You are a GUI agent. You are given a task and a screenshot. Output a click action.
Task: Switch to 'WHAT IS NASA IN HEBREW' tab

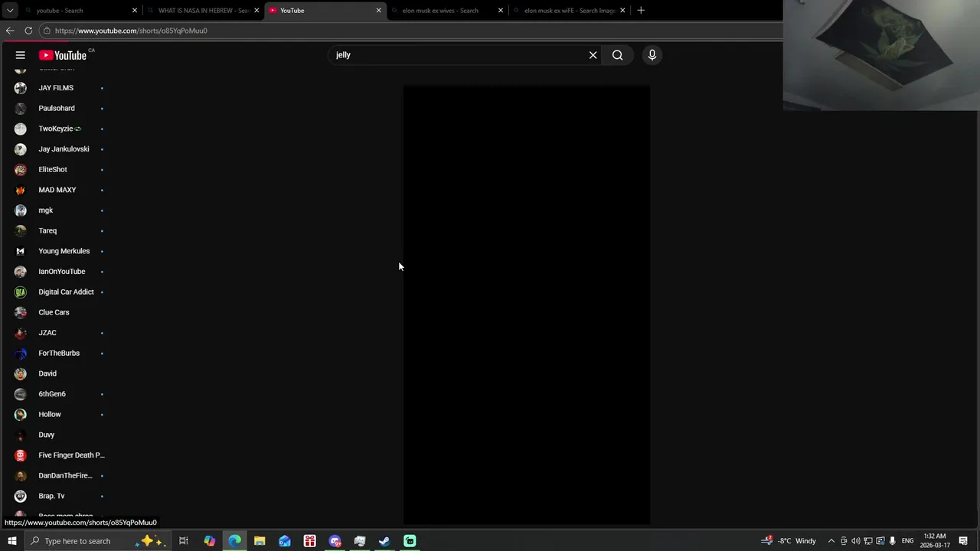click(x=204, y=11)
